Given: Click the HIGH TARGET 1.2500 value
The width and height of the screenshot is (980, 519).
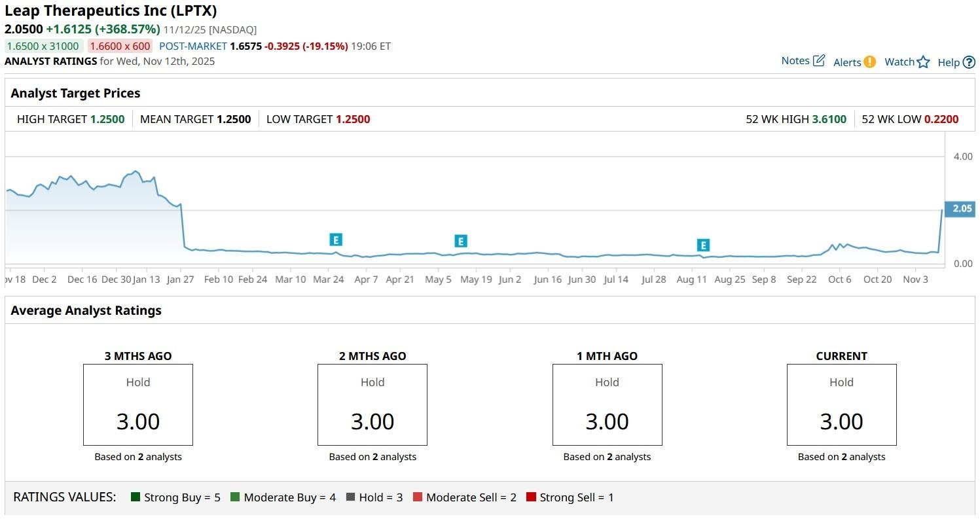Looking at the screenshot, I should [107, 119].
